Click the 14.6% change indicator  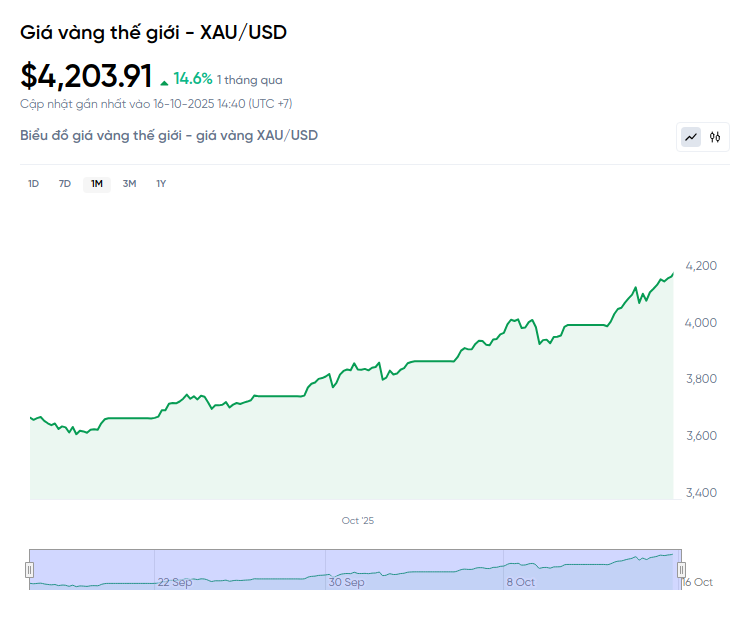pyautogui.click(x=193, y=78)
